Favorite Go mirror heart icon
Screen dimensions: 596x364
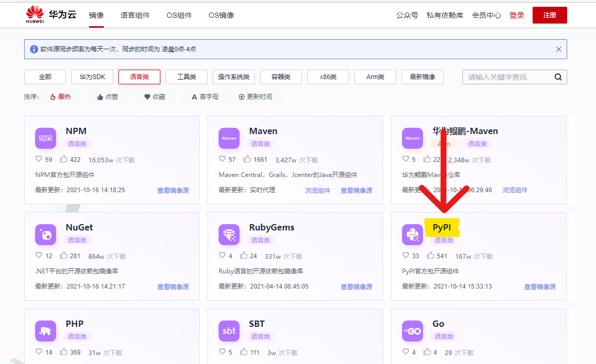[406, 351]
